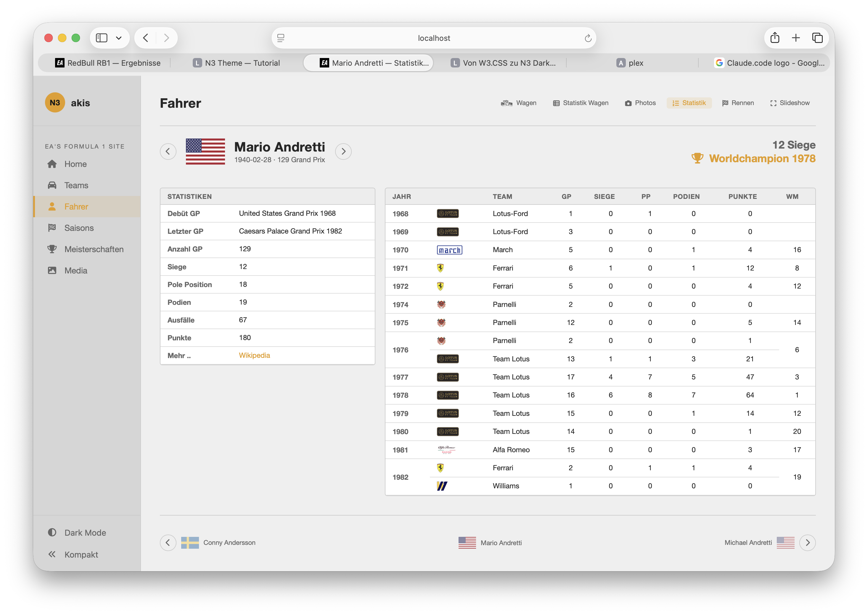Select the Statistik tab
Image resolution: width=868 pixels, height=615 pixels.
pos(689,103)
